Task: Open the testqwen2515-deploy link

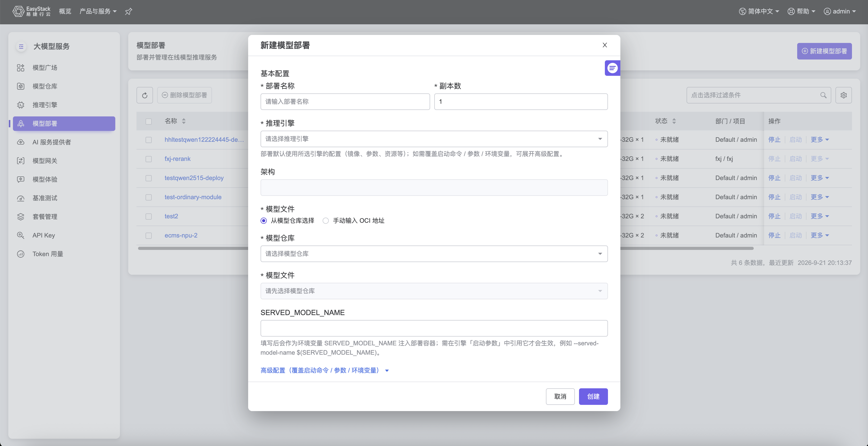Action: pyautogui.click(x=194, y=178)
